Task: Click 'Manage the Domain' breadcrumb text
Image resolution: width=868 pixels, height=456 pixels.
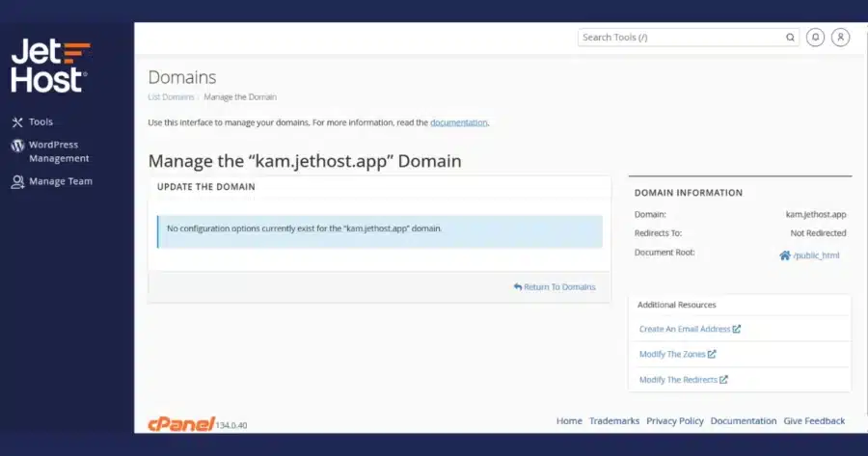Action: 240,96
